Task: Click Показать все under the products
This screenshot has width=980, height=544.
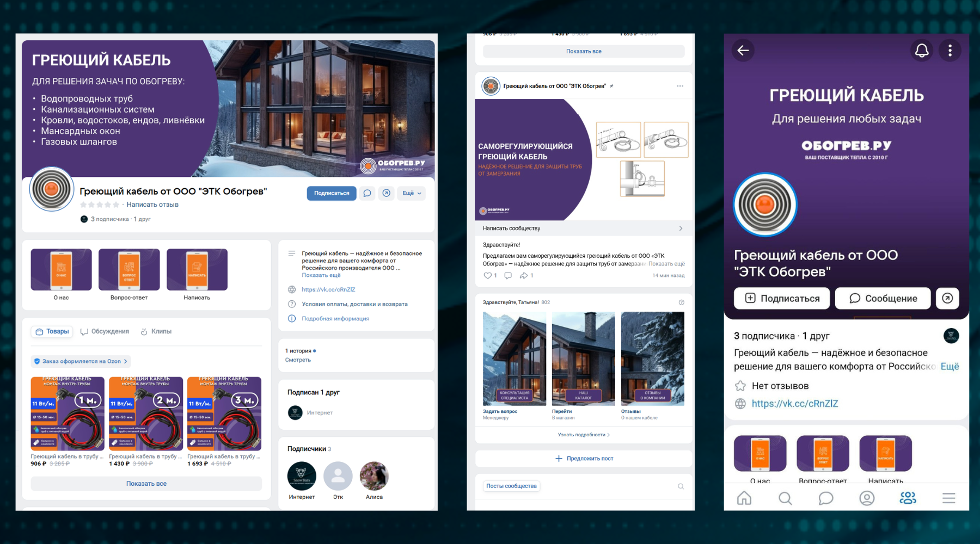Action: pyautogui.click(x=146, y=484)
